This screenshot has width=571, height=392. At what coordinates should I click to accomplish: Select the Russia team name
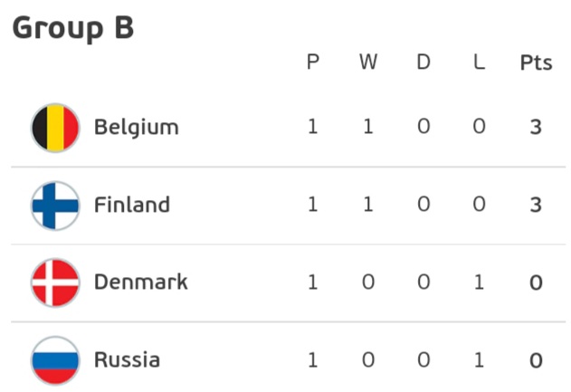tap(127, 360)
